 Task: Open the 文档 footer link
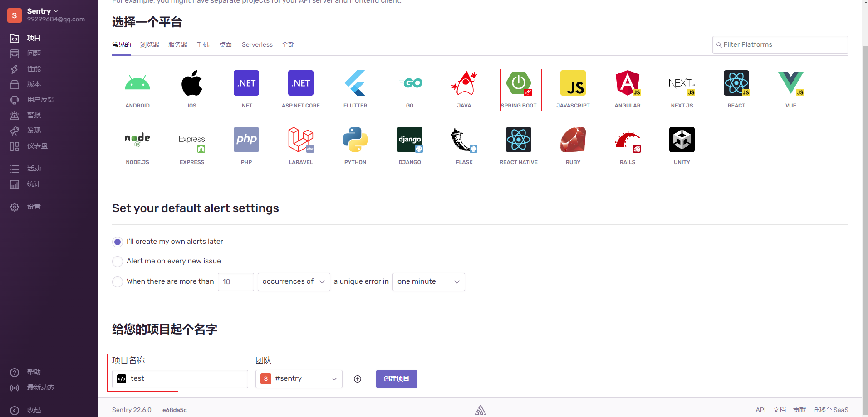pyautogui.click(x=780, y=410)
